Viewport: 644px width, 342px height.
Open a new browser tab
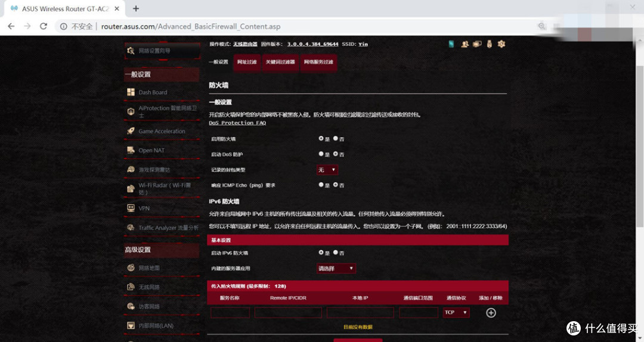136,8
